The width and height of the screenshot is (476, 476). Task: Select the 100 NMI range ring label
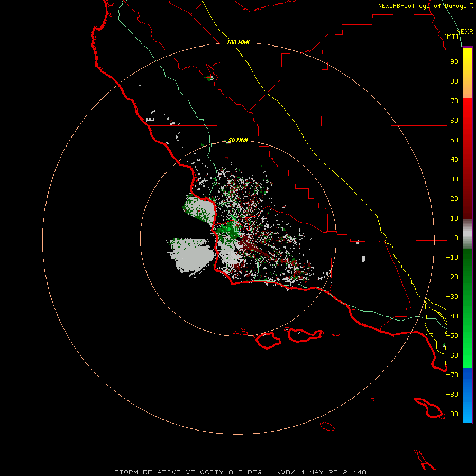[238, 42]
